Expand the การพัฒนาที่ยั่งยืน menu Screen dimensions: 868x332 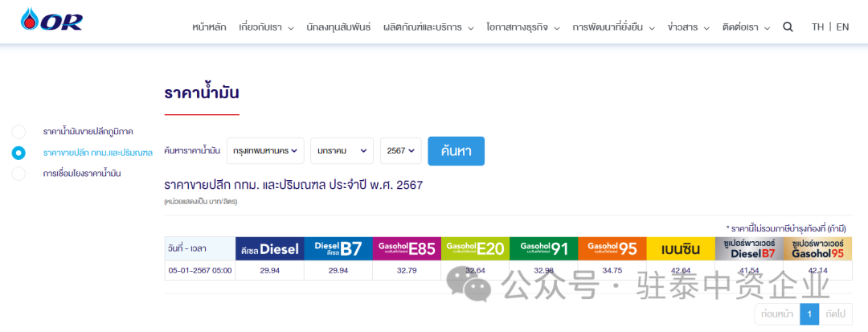click(614, 27)
